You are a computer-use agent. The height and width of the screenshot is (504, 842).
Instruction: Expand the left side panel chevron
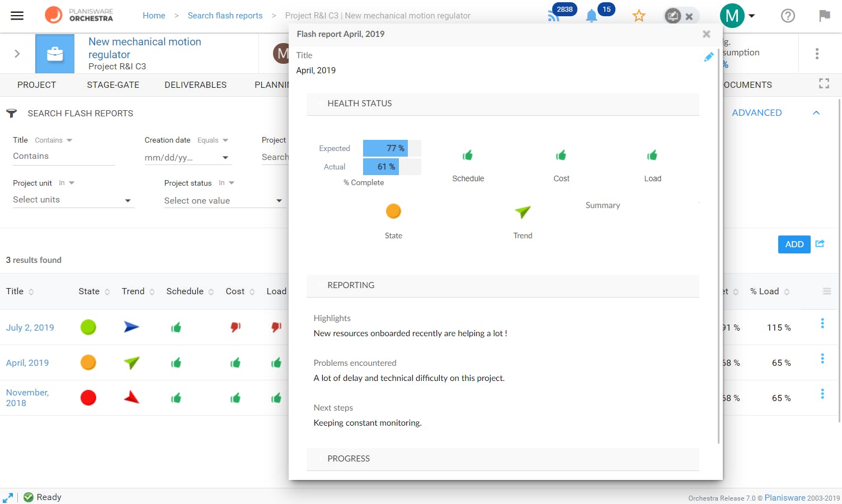17,54
